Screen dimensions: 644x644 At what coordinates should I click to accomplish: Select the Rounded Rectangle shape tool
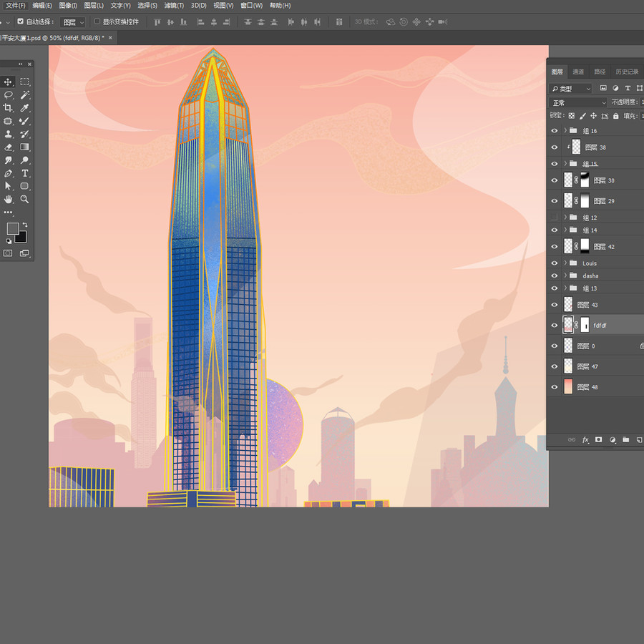coord(24,186)
